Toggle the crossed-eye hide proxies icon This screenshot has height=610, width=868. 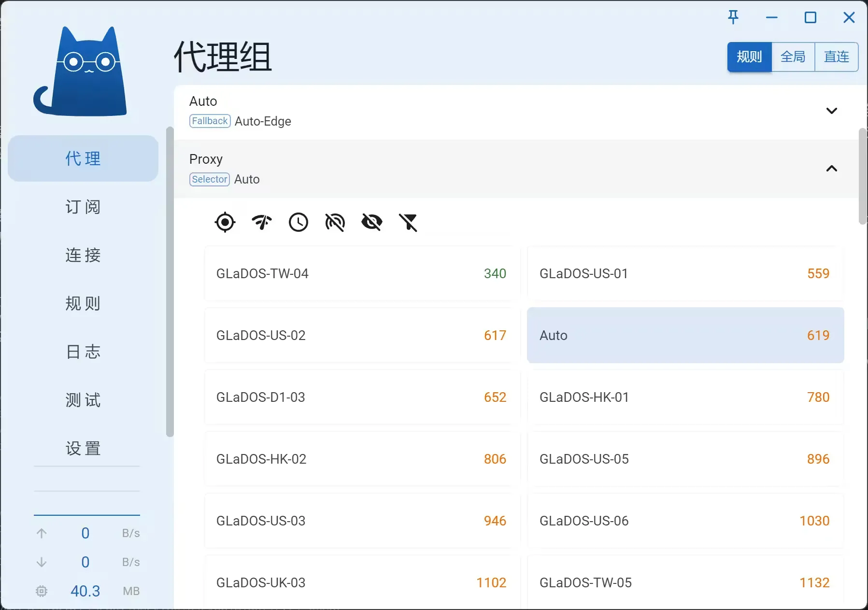pyautogui.click(x=372, y=222)
